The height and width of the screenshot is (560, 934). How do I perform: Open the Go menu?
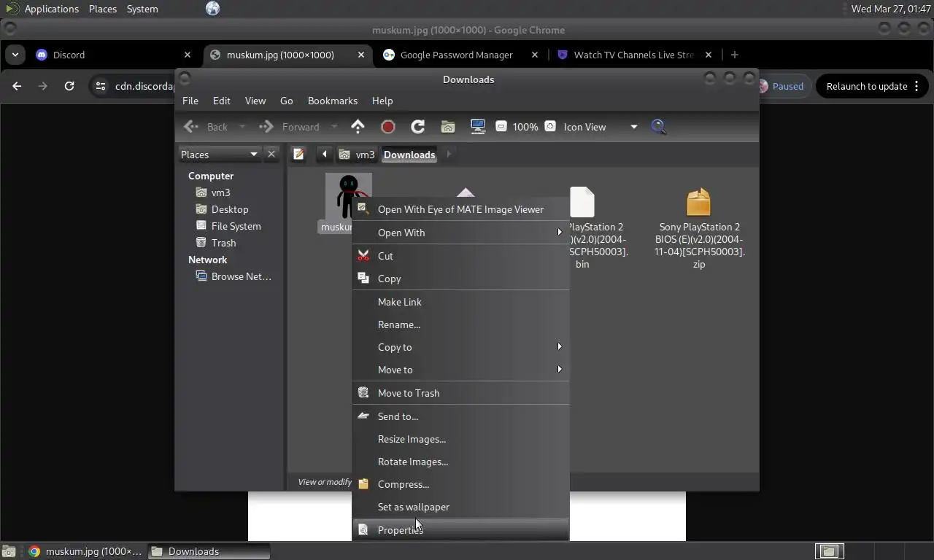point(287,101)
